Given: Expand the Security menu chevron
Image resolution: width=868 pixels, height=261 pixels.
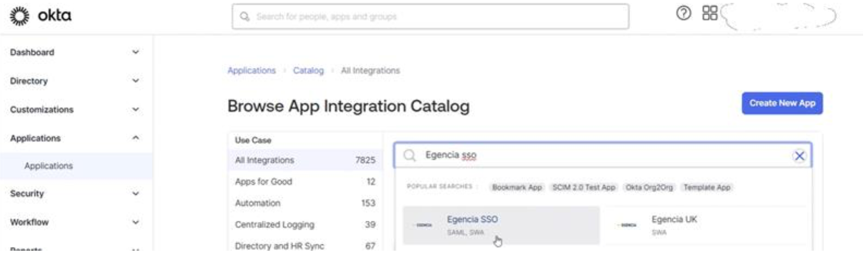Looking at the screenshot, I should [x=136, y=193].
